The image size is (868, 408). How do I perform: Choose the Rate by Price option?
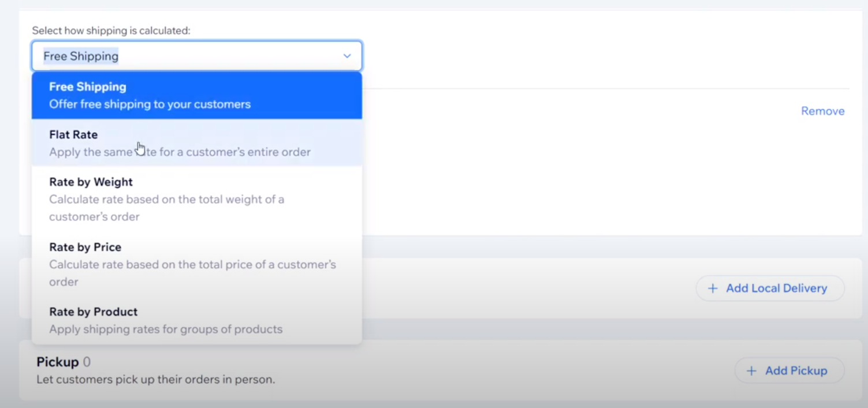[85, 248]
